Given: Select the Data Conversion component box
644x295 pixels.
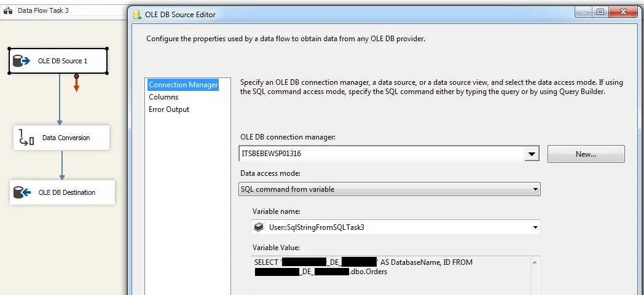Looking at the screenshot, I should (x=61, y=138).
